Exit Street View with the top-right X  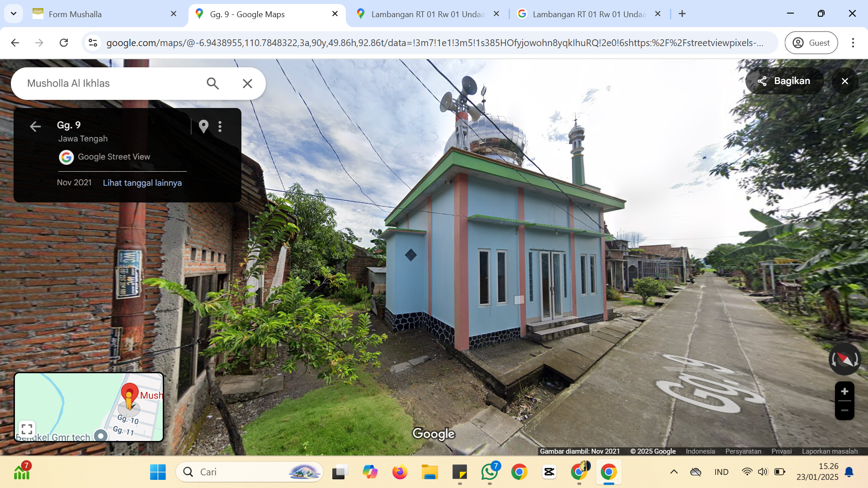pyautogui.click(x=844, y=81)
